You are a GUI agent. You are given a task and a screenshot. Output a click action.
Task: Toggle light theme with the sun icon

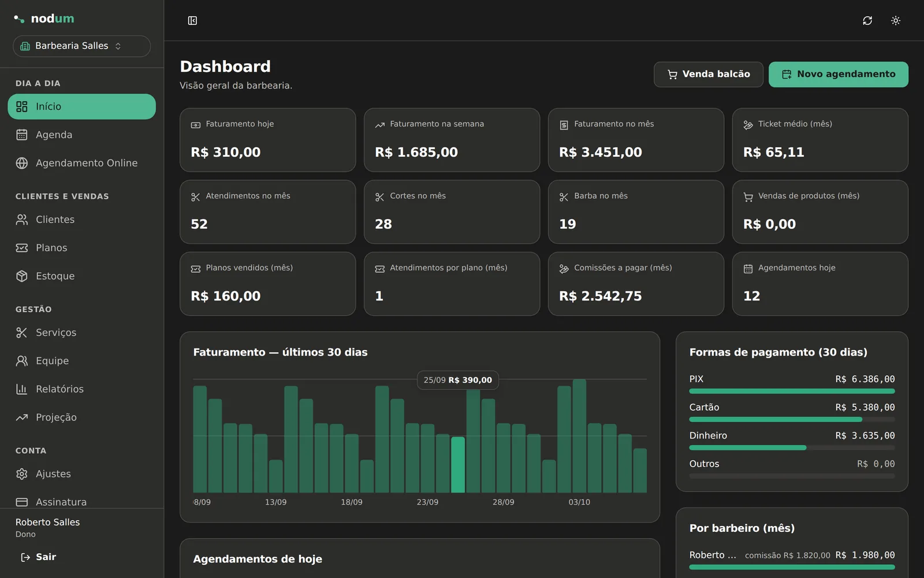pos(896,21)
